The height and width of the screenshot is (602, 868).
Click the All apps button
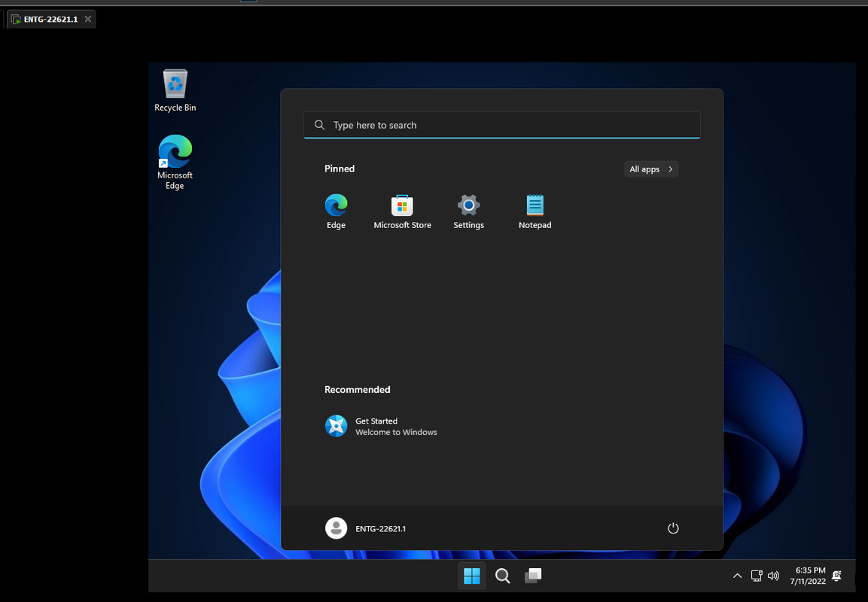point(651,169)
